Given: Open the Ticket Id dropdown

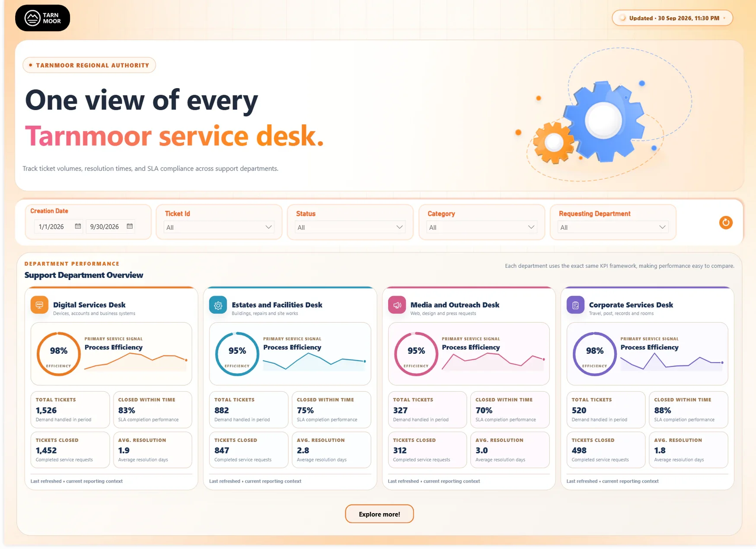Looking at the screenshot, I should pyautogui.click(x=219, y=227).
